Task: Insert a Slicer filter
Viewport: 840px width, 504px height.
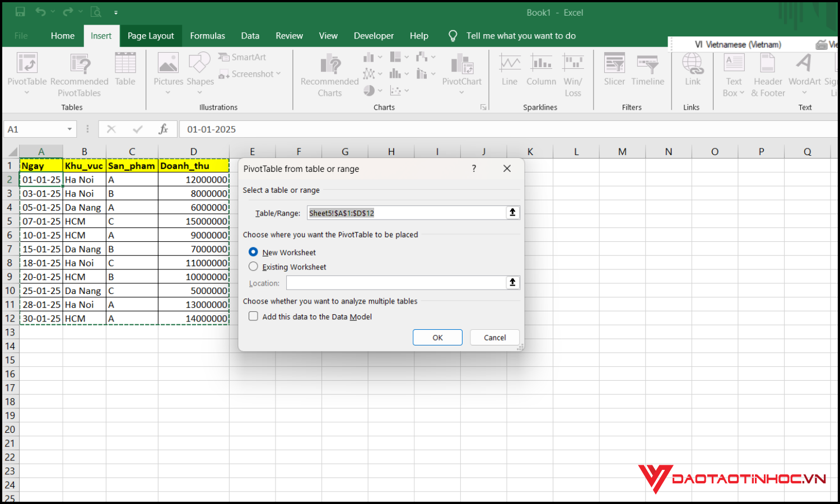Action: click(x=614, y=70)
